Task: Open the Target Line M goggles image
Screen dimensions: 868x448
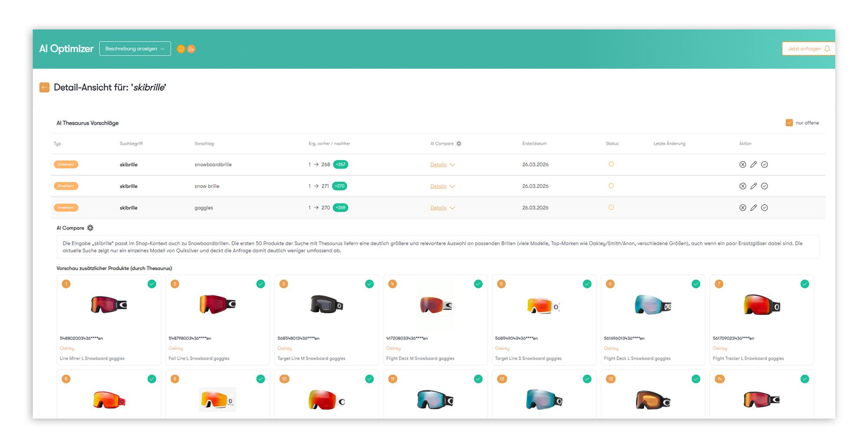Action: 326,305
